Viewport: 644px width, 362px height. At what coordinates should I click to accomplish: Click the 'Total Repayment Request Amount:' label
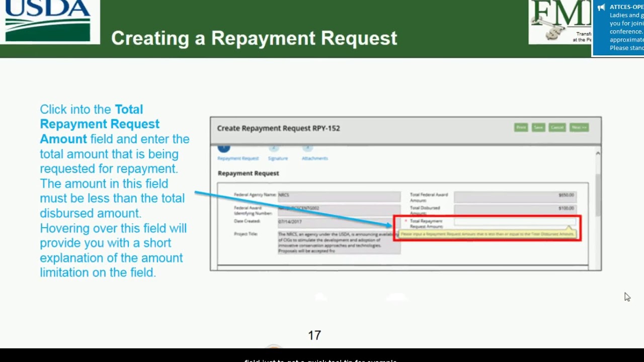coord(426,224)
